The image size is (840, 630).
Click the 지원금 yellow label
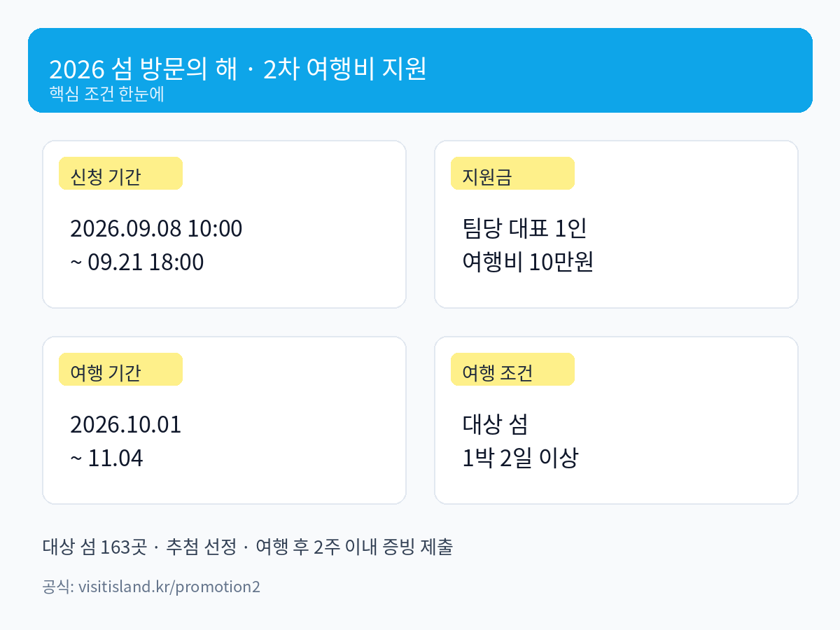512,174
